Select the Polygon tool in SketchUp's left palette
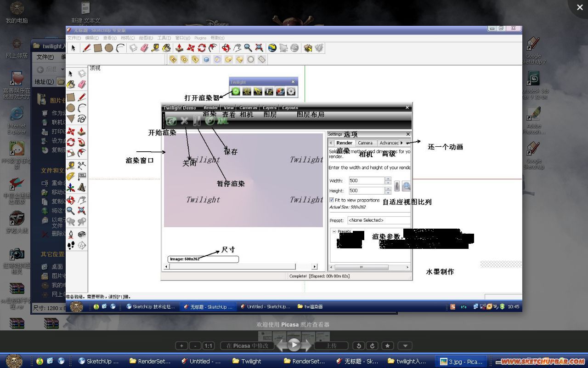Viewport: 588px width, 368px height. [x=71, y=119]
